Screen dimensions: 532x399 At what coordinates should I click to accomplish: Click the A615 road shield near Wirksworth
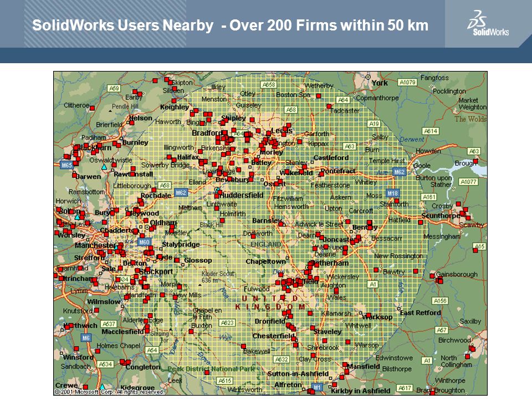[224, 381]
